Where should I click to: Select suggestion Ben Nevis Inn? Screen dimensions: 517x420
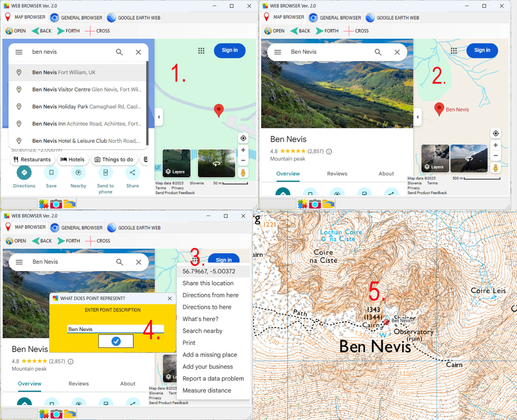pyautogui.click(x=77, y=124)
